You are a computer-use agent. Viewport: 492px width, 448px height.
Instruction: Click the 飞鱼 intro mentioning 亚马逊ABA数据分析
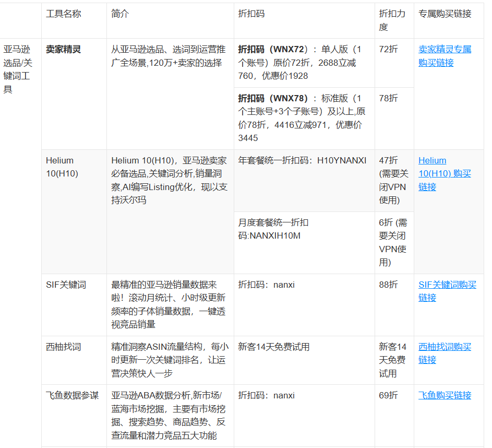point(170,416)
